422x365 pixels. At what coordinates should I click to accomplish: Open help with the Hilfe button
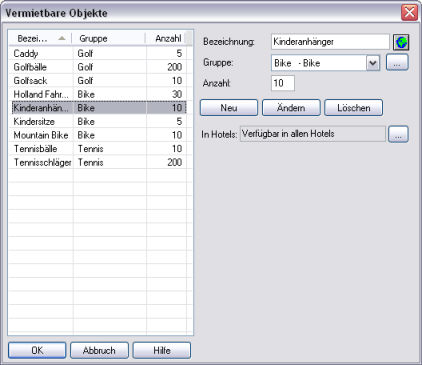click(x=162, y=350)
